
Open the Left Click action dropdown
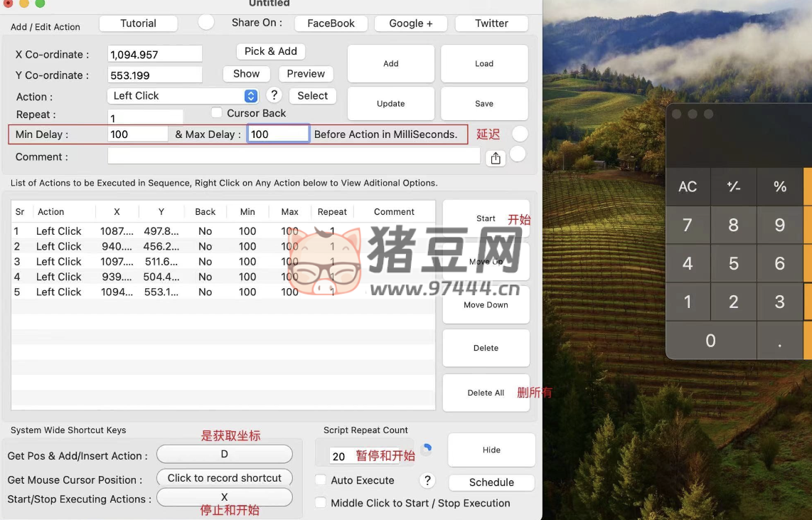click(183, 96)
